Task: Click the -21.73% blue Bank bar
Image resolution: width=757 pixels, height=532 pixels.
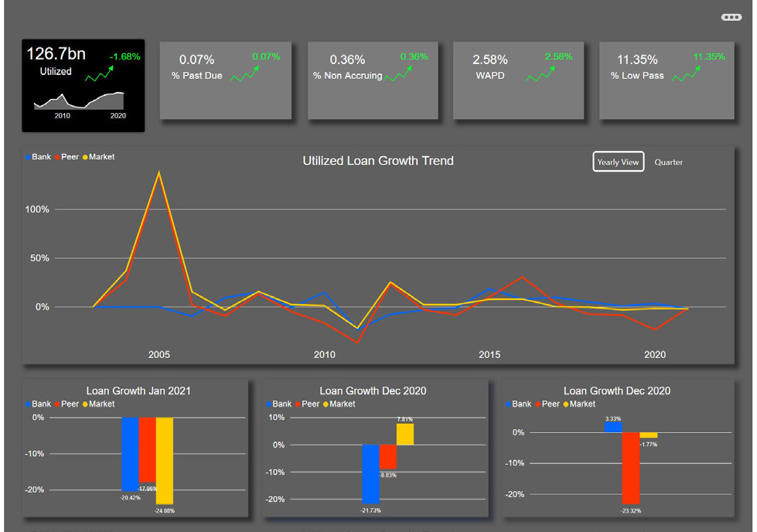Action: pyautogui.click(x=371, y=473)
